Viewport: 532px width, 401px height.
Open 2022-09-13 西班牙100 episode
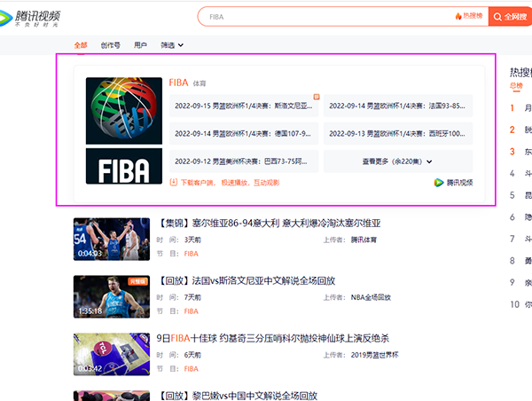click(x=397, y=133)
